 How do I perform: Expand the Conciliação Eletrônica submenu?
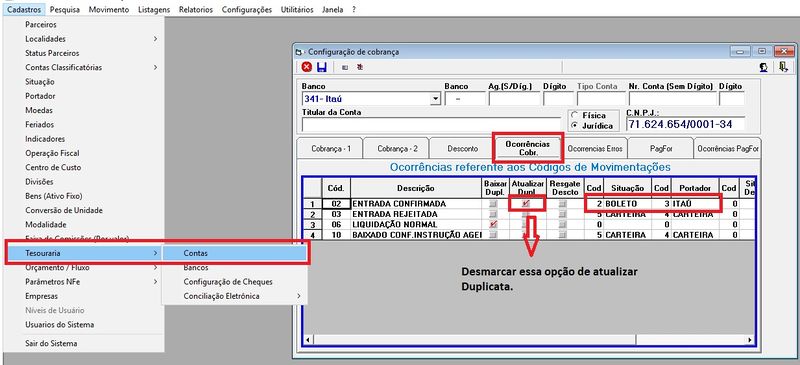tap(299, 296)
